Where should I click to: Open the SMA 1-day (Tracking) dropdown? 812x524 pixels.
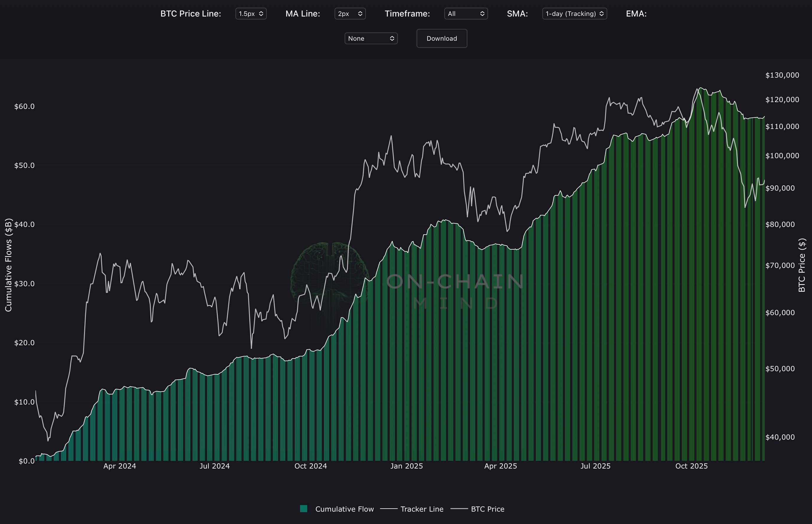coord(574,14)
